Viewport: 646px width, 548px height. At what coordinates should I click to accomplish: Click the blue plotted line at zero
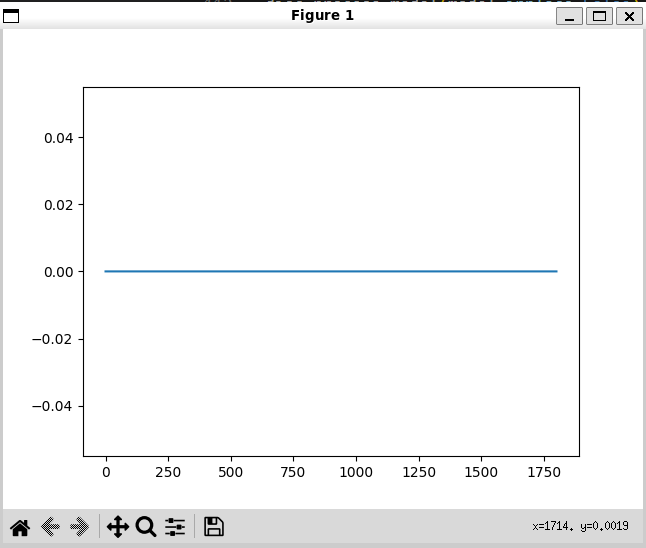click(331, 271)
